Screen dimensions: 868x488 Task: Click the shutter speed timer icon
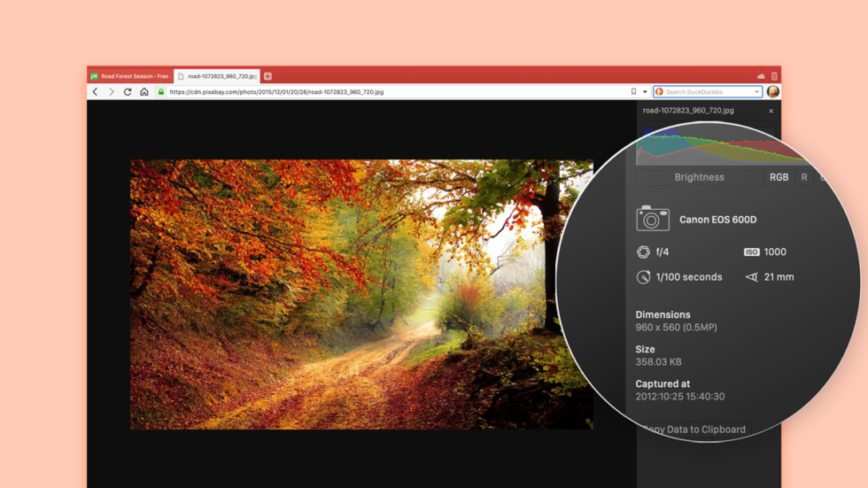coord(643,276)
